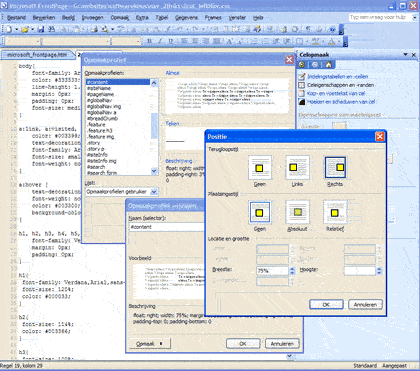Viewport: 420px width, 371px height.
Task: Click the icon beside Indelingstabellen en -cellen
Action: [302, 77]
